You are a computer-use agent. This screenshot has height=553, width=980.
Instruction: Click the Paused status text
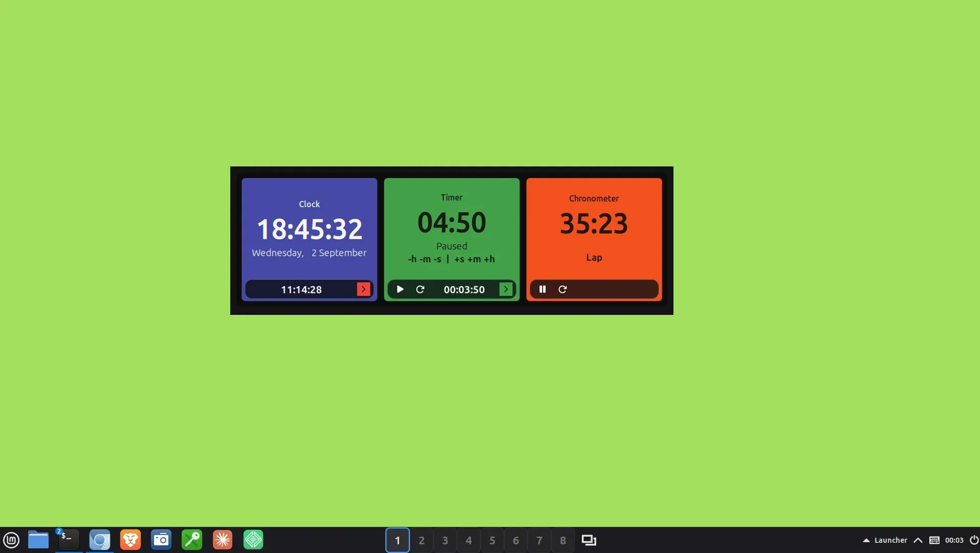[452, 246]
